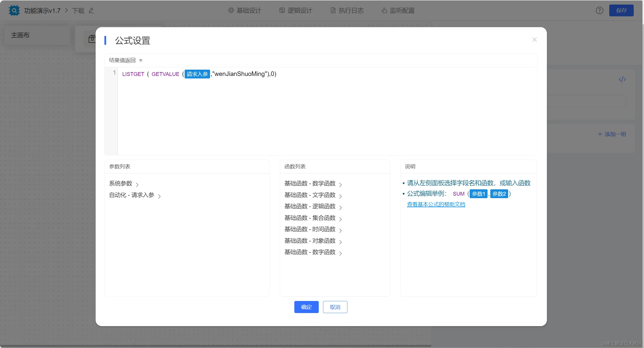This screenshot has height=348, width=644.
Task: Close the 公式设置 dialog with X
Action: click(x=535, y=40)
